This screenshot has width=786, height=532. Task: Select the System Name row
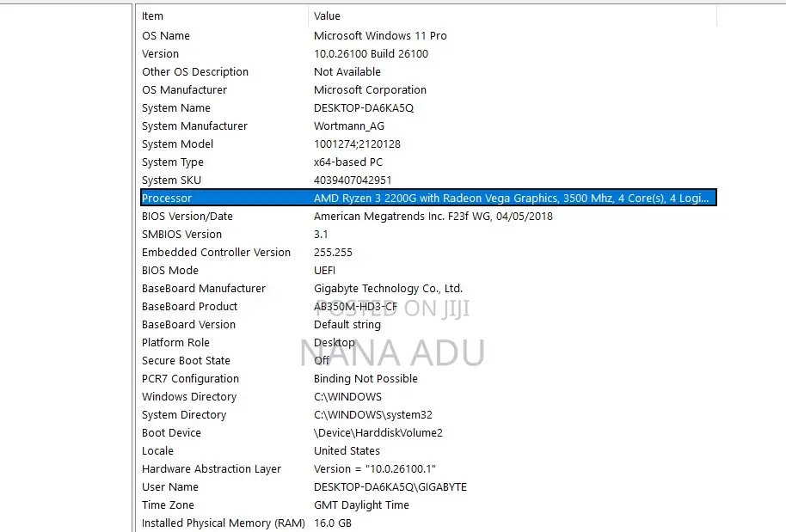point(428,108)
